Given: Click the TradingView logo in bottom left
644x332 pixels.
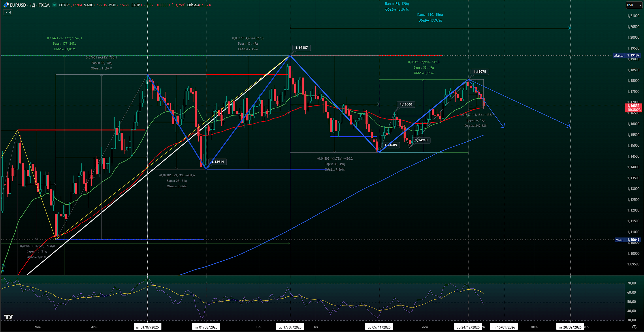Looking at the screenshot, I should pos(9,317).
